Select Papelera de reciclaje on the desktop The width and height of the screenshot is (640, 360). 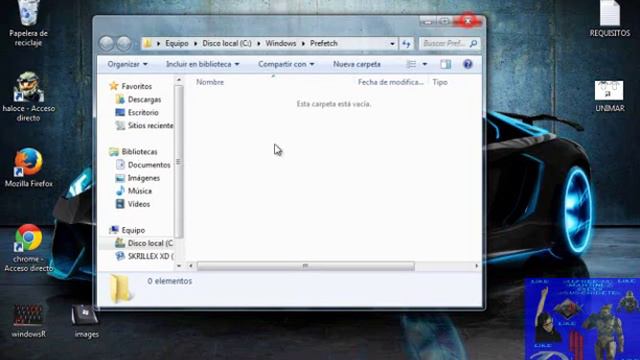tap(28, 24)
